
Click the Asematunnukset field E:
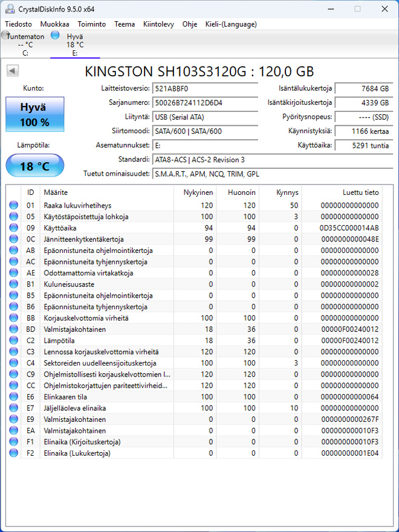click(x=205, y=145)
